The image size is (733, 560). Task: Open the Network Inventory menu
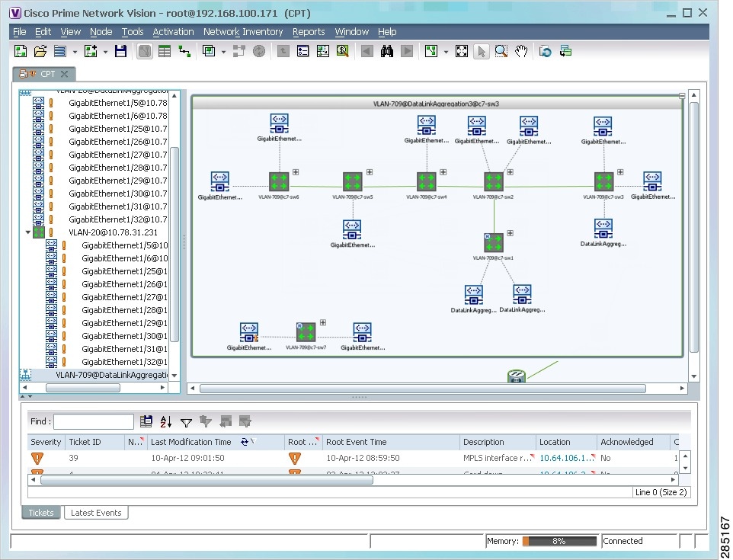click(243, 32)
